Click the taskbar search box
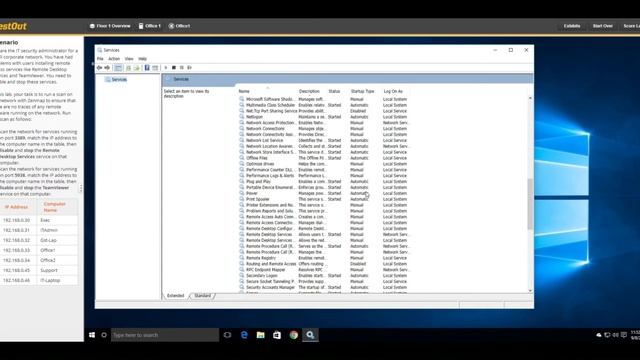 tap(165, 335)
